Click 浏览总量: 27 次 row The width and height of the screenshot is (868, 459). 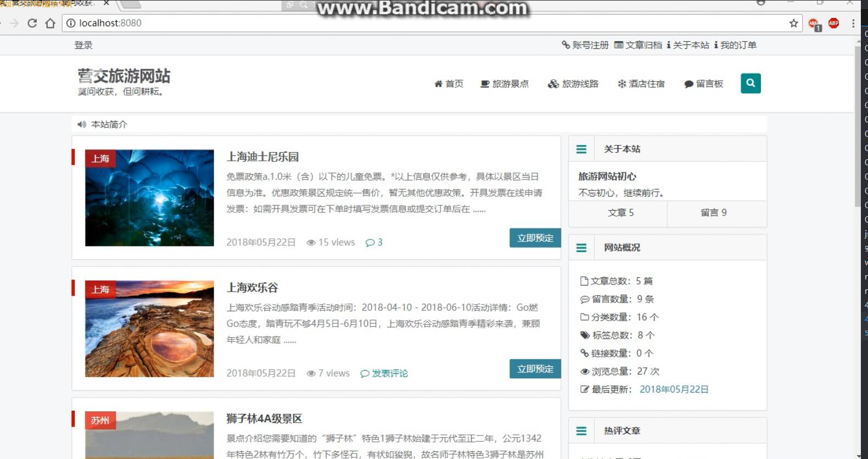[620, 372]
